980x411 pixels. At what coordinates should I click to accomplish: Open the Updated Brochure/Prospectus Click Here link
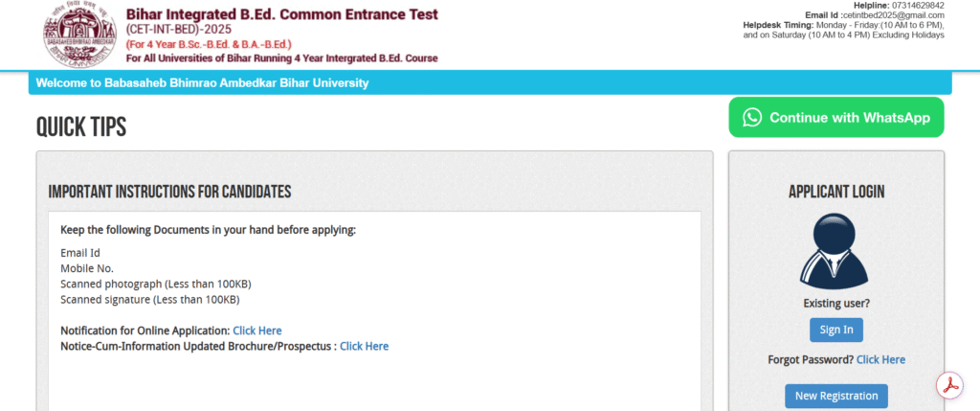pos(364,346)
